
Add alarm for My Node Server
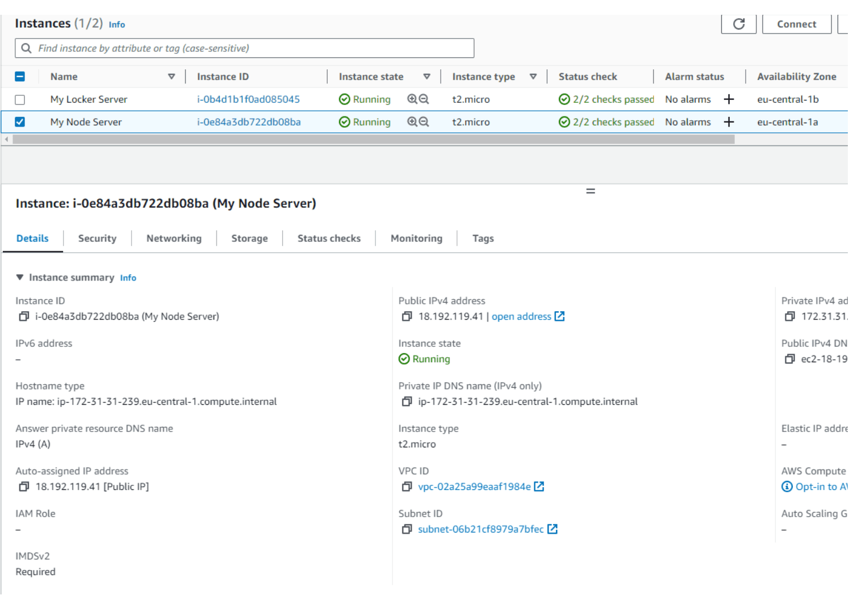(x=729, y=122)
